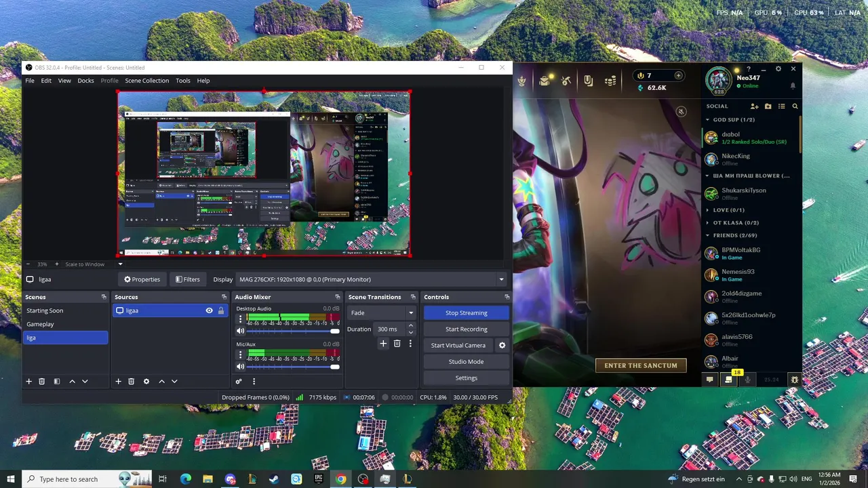Collapse GOD SUP friends group
Viewport: 868px width, 488px height.
tap(708, 120)
